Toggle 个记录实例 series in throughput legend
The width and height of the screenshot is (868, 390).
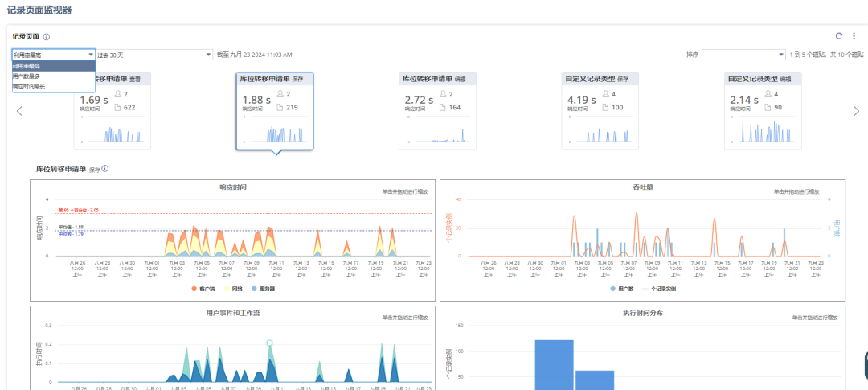[659, 289]
